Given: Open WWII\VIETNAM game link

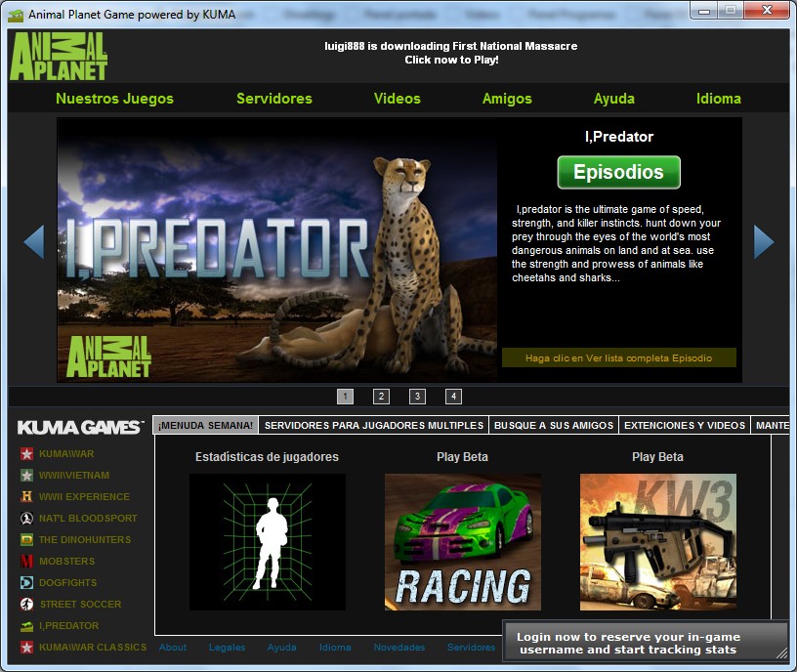Looking at the screenshot, I should click(74, 476).
